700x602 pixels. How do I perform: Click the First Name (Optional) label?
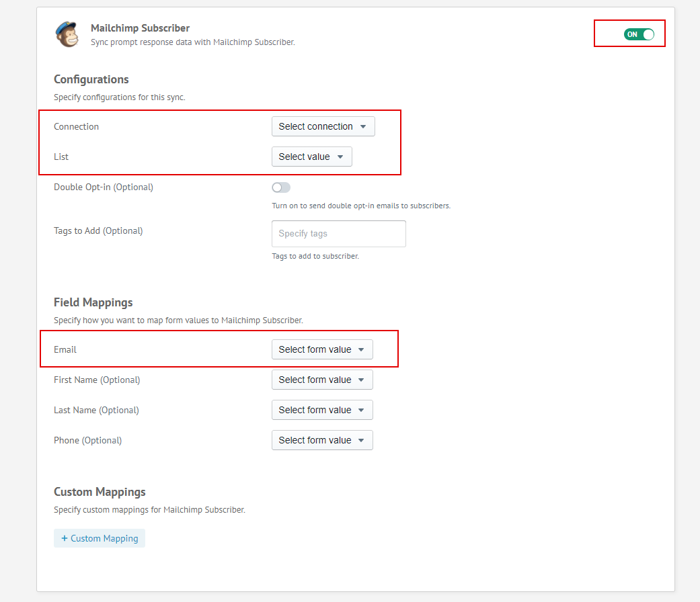click(x=97, y=380)
